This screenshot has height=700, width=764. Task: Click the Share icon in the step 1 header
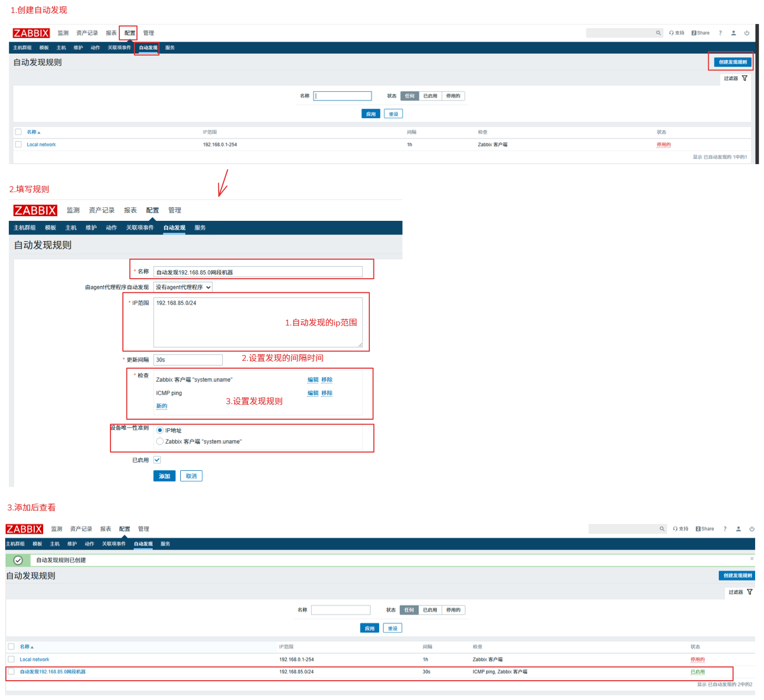(700, 33)
